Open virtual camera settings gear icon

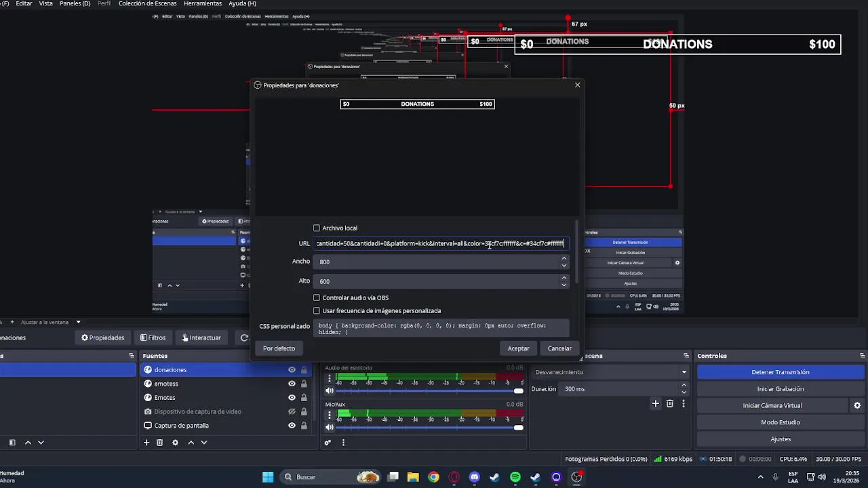coord(857,405)
